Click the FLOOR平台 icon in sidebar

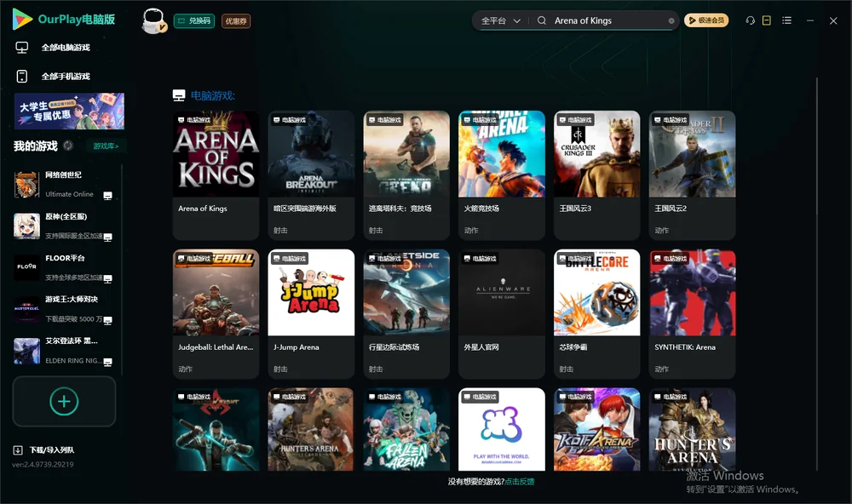26,267
